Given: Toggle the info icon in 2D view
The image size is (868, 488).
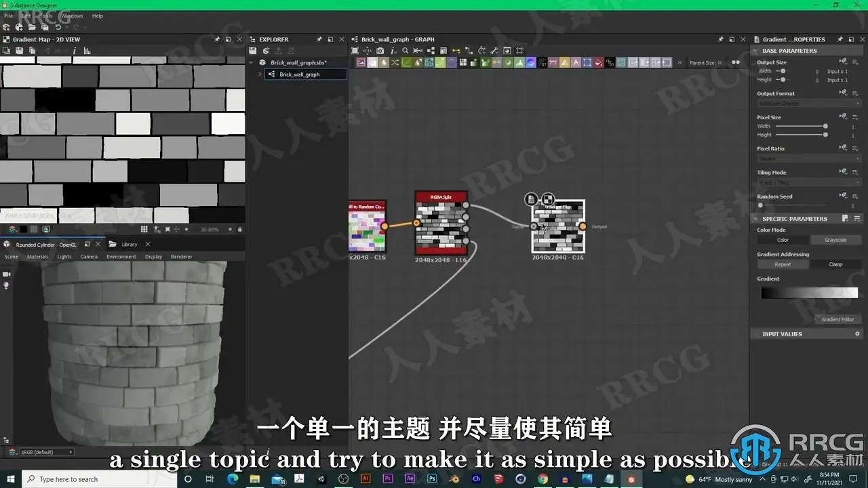Looking at the screenshot, I should 75,51.
